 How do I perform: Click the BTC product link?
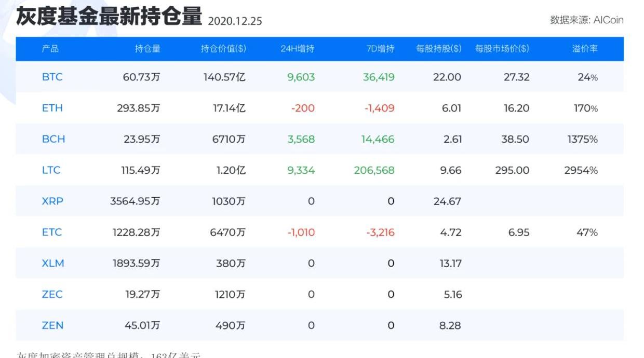[52, 77]
